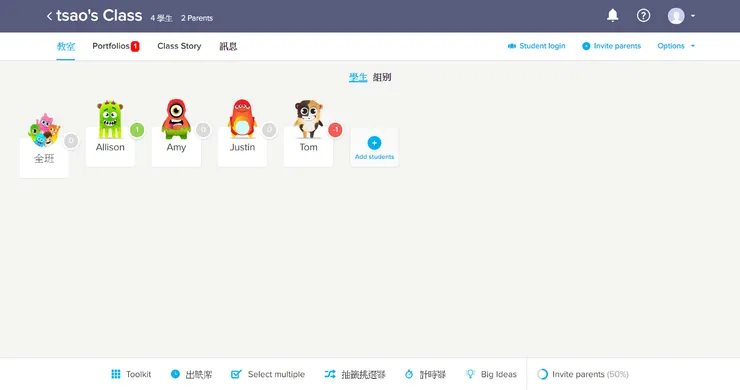Click the 4 學生 count text
740x390 pixels.
pos(161,18)
